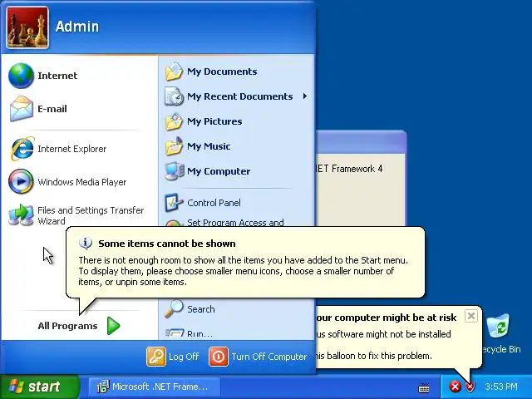Launch Windows Media Player

coord(67,182)
